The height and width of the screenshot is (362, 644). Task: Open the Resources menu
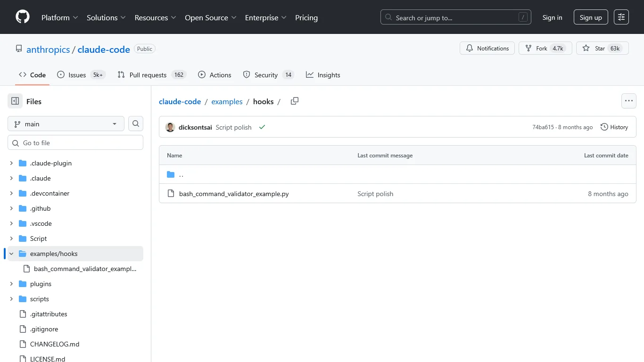[x=155, y=17]
